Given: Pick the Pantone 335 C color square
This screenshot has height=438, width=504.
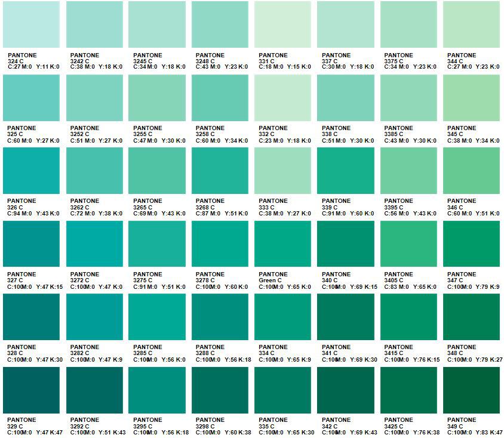Looking at the screenshot, I should point(282,390).
